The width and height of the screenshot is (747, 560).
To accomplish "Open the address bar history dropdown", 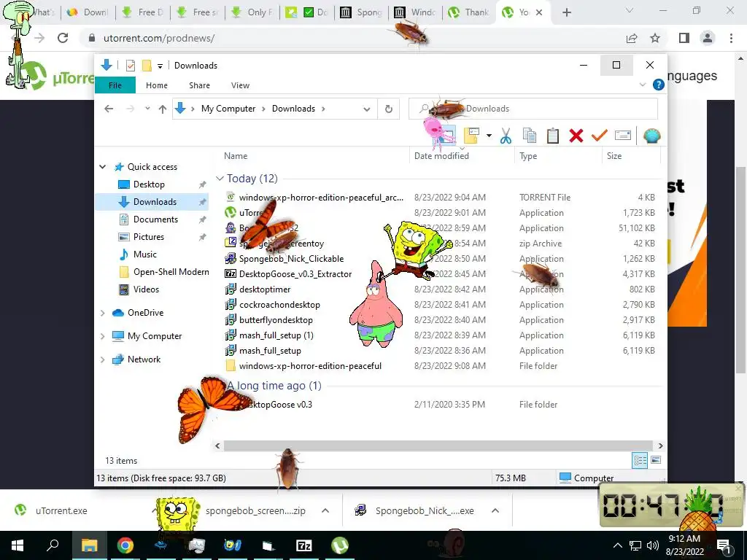I will [366, 109].
